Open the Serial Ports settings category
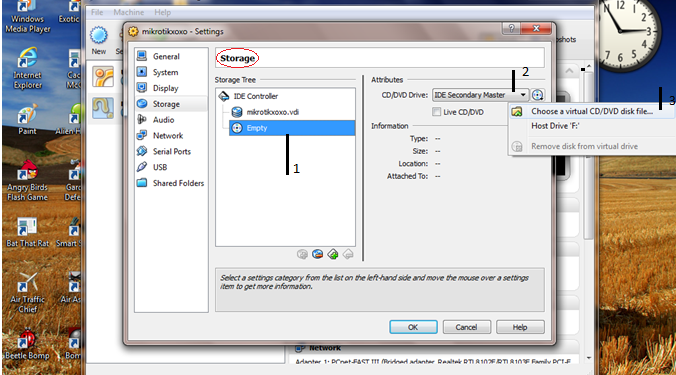676x375 pixels. point(171,151)
